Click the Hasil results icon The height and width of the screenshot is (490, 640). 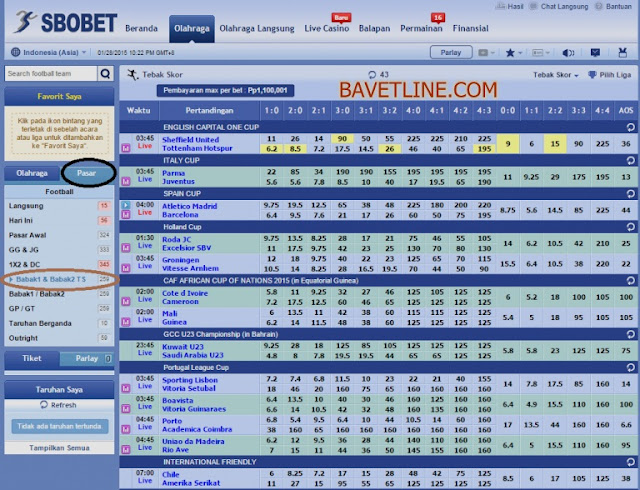click(500, 6)
